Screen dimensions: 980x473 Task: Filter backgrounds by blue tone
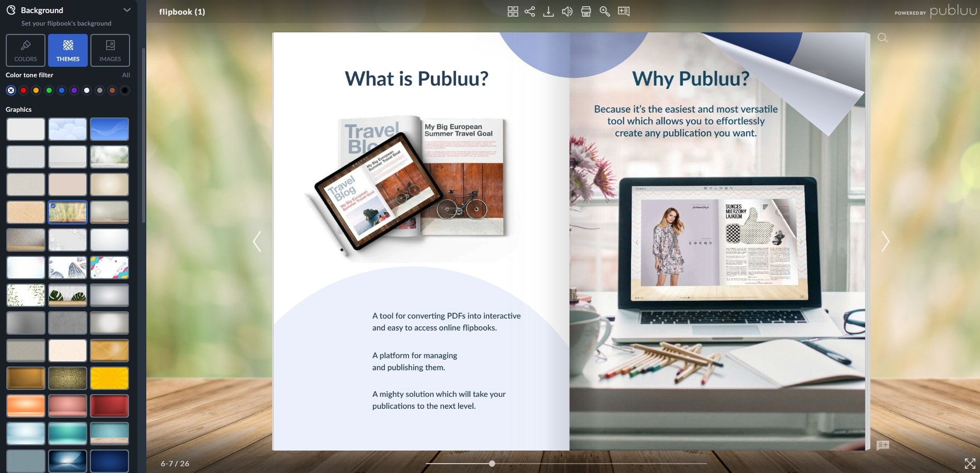pos(62,90)
